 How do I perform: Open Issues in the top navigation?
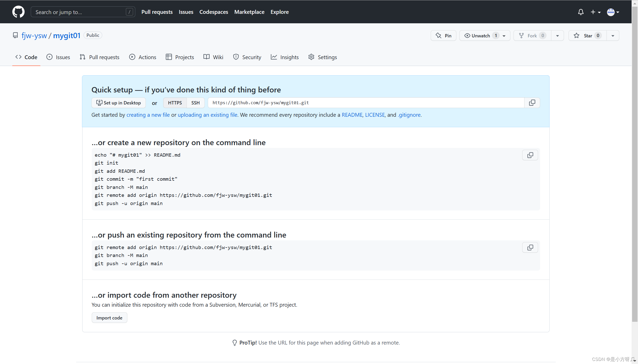coord(186,12)
